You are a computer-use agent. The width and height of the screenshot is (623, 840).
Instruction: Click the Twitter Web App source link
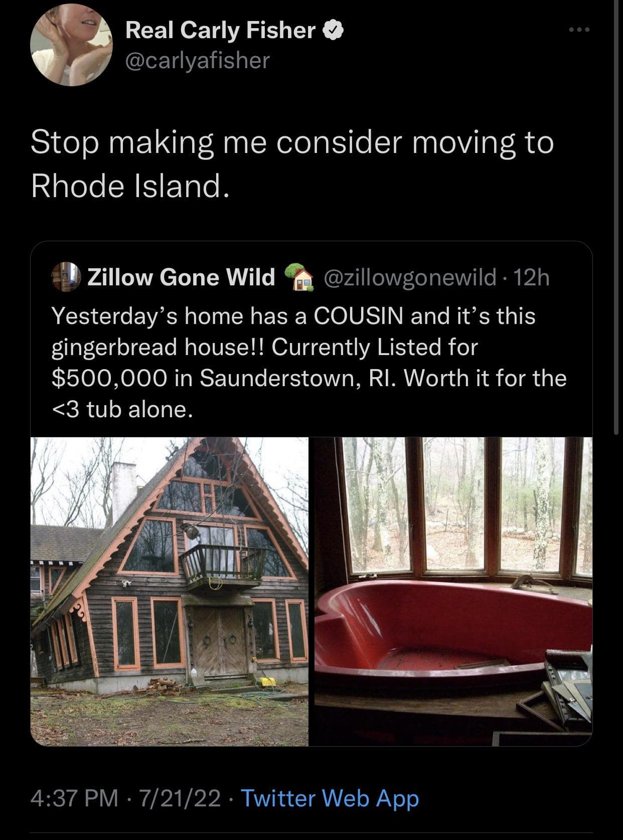click(x=330, y=798)
